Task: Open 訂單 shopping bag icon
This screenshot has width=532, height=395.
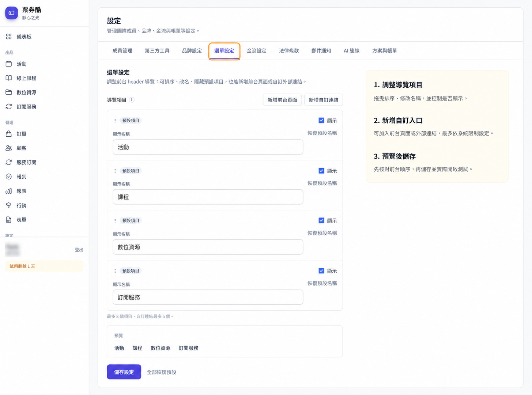Action: click(9, 134)
